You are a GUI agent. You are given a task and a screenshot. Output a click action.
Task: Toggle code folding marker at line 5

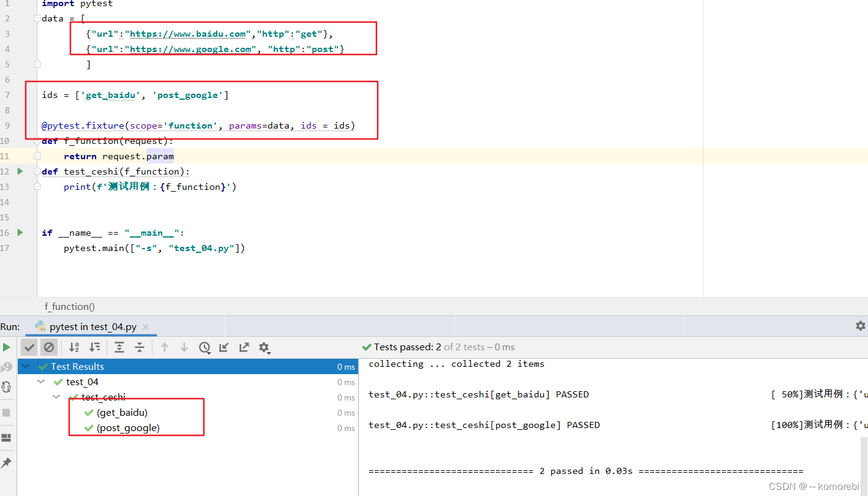click(37, 64)
